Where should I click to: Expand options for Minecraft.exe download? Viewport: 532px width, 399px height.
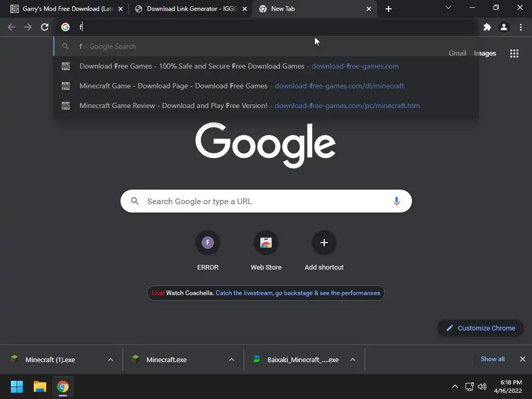232,360
